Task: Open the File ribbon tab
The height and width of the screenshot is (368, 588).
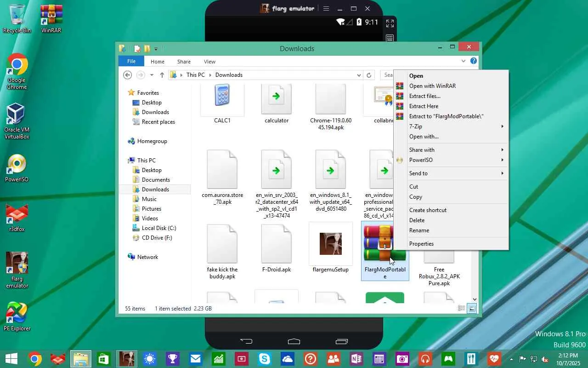Action: pyautogui.click(x=131, y=61)
